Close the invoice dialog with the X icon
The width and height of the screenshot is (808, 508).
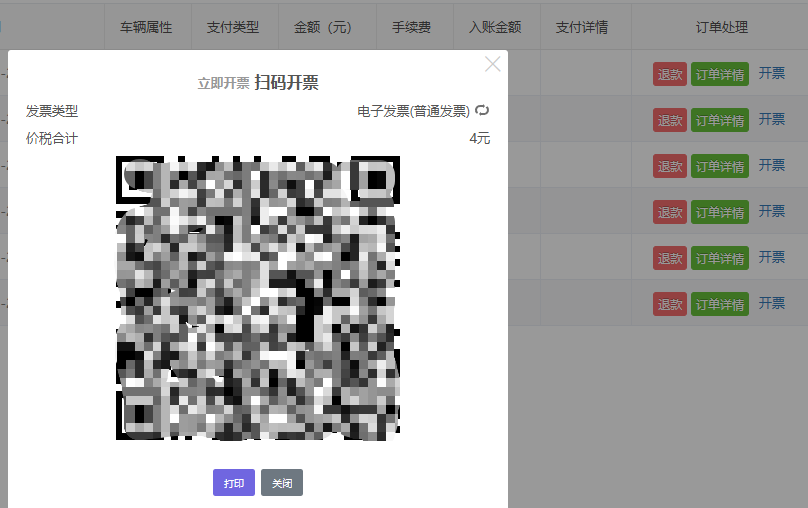pos(493,64)
